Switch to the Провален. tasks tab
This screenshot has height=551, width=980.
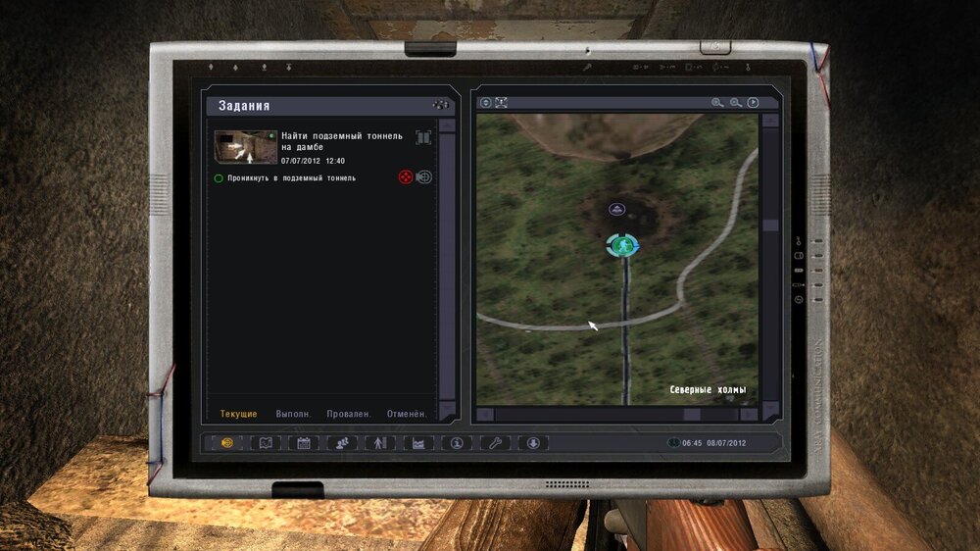(349, 414)
